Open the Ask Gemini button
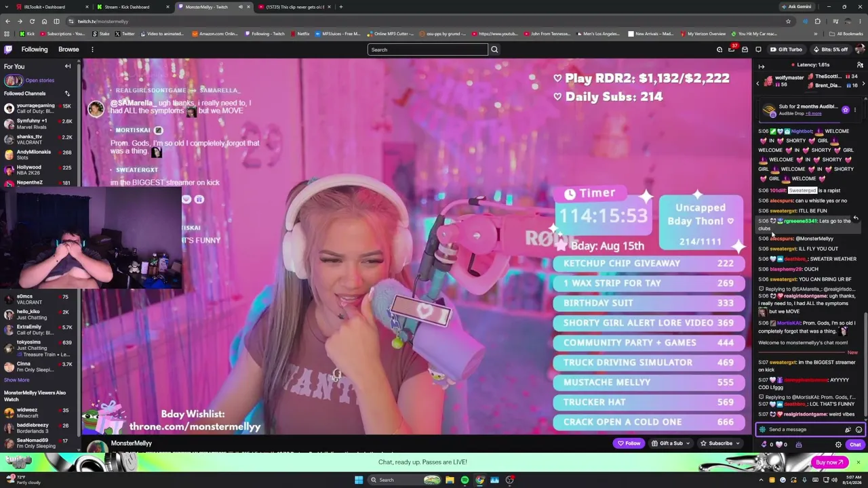Screen dimensions: 868x488 click(796, 7)
